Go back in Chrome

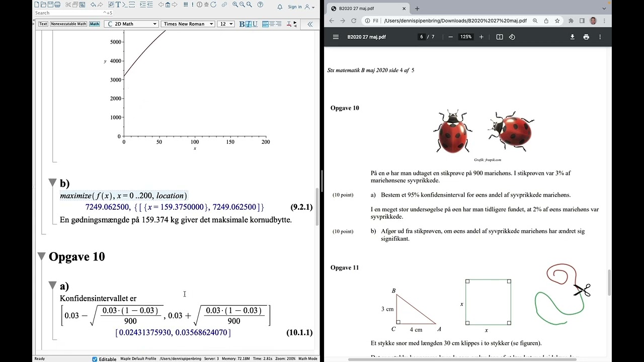click(332, 21)
